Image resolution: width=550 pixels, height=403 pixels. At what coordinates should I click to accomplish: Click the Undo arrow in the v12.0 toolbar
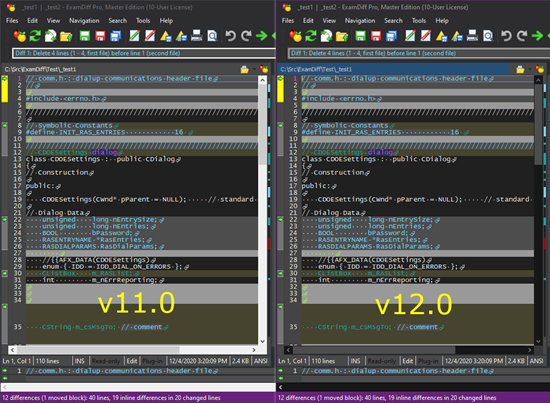point(506,36)
